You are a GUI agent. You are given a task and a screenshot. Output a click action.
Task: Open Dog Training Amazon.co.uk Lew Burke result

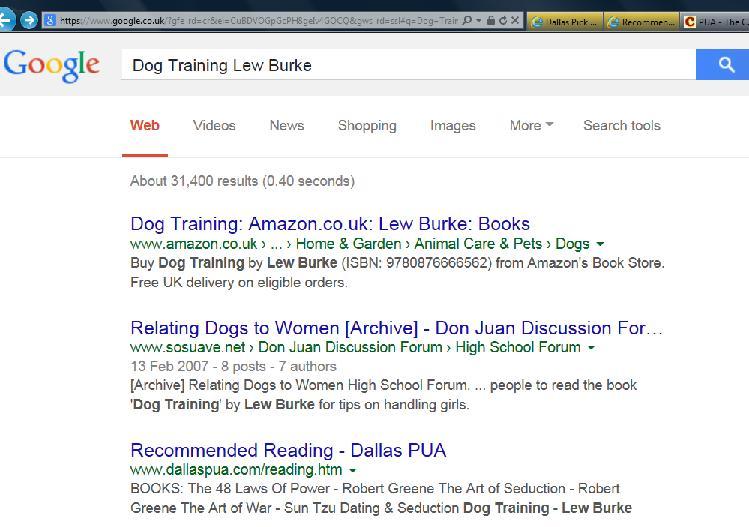coord(330,224)
